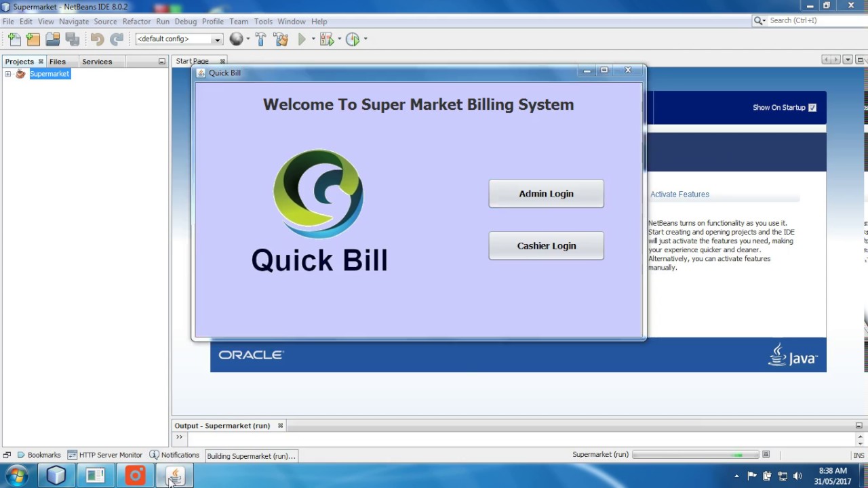Click the Supermarket build progress bar
868x488 pixels.
coord(695,455)
